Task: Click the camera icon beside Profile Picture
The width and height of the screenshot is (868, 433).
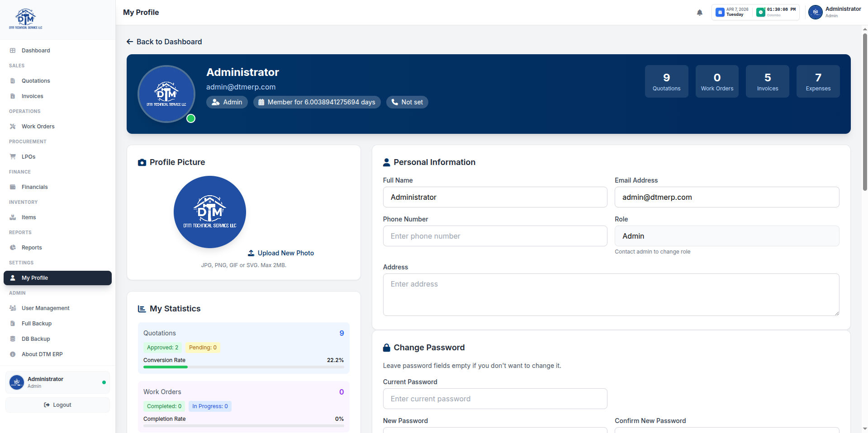Action: tap(142, 162)
